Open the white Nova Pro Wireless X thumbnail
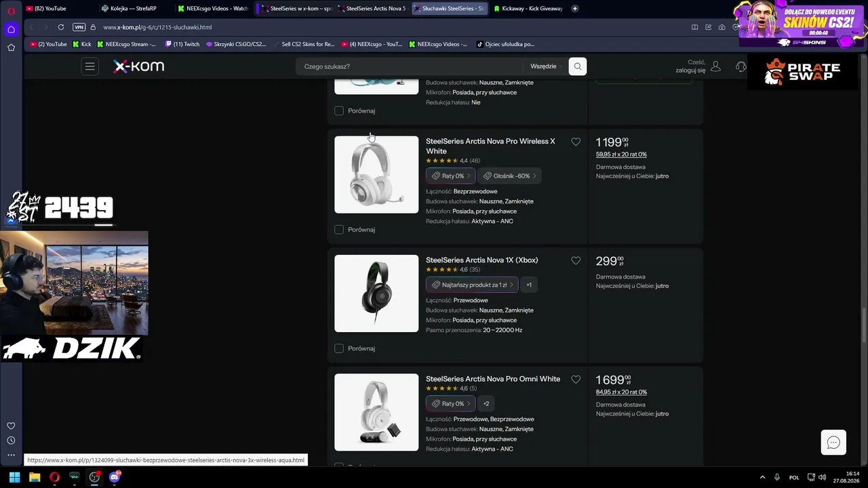This screenshot has height=488, width=868. pyautogui.click(x=376, y=175)
